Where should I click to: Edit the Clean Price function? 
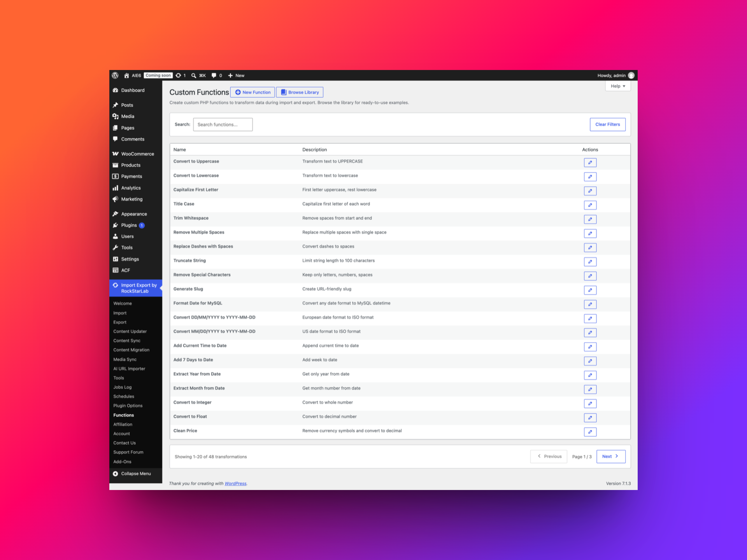pyautogui.click(x=590, y=432)
